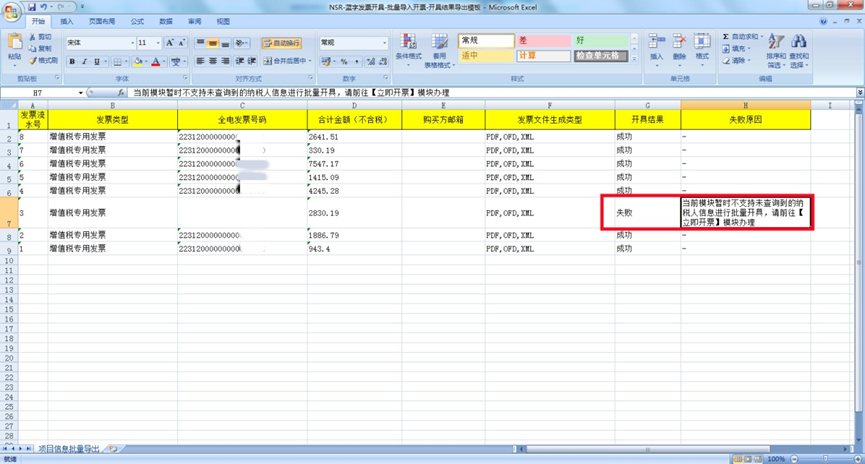
Task: Apply comma thousands separator style
Action: pyautogui.click(x=356, y=61)
